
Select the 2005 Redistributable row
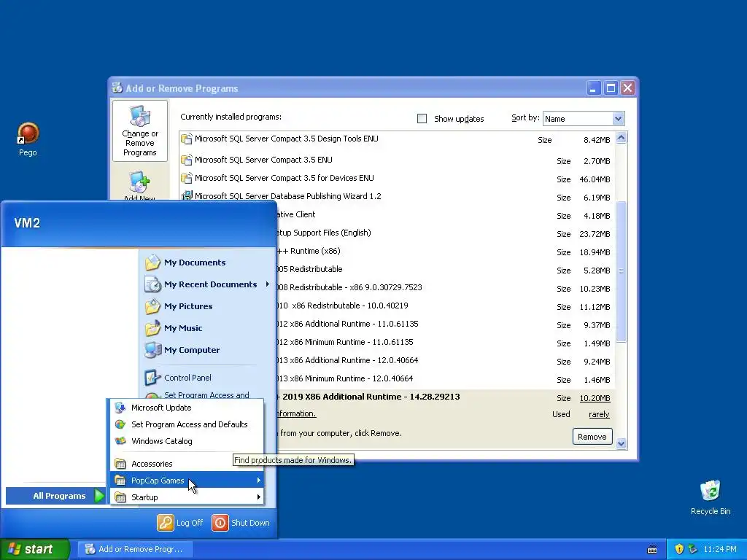pos(445,269)
